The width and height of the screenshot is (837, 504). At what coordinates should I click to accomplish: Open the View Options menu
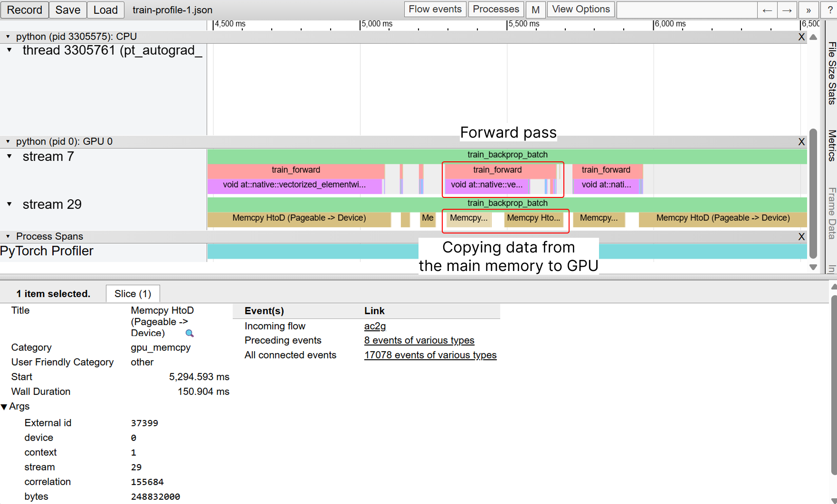581,9
